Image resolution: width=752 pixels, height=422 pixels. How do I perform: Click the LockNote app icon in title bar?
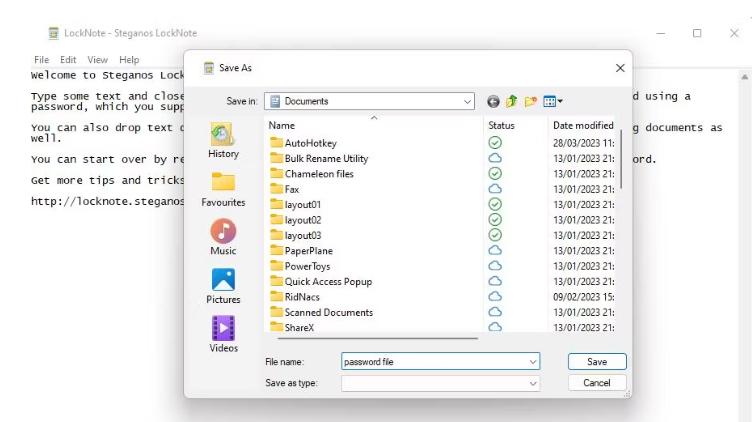(x=53, y=33)
